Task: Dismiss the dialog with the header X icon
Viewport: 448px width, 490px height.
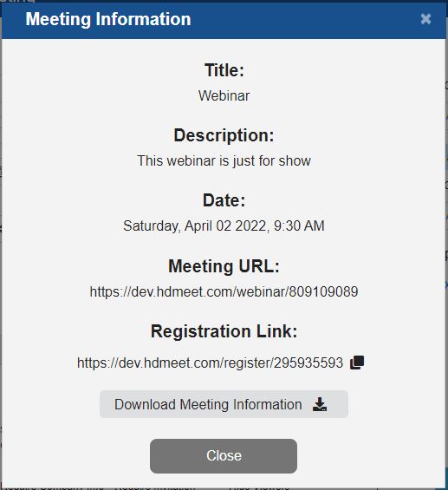Action: 425,19
